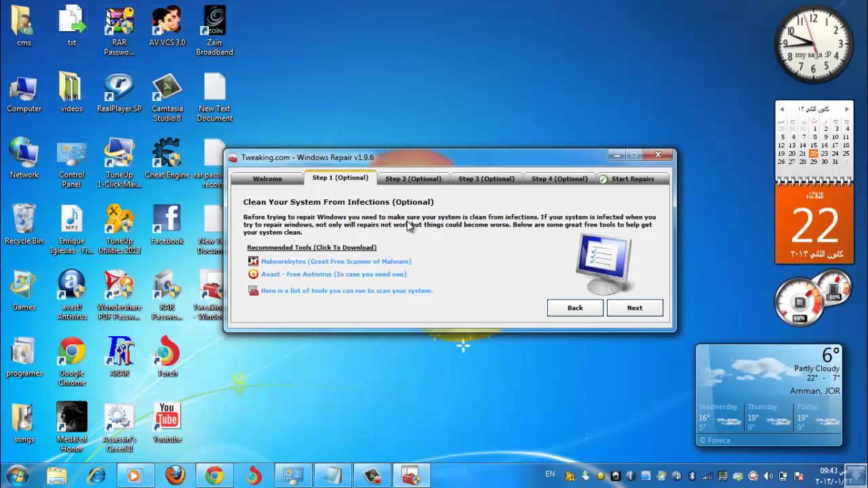Switch to the Step 2 (Optional) tab

tap(413, 179)
